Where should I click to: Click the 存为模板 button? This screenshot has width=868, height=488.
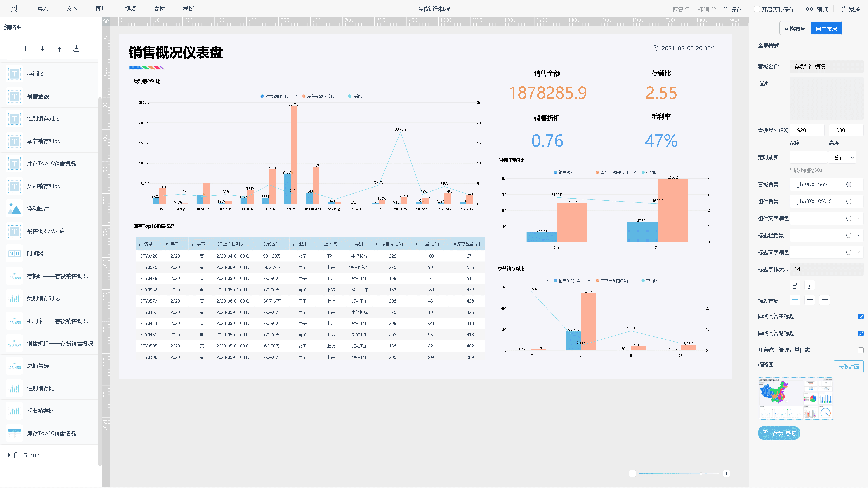779,434
